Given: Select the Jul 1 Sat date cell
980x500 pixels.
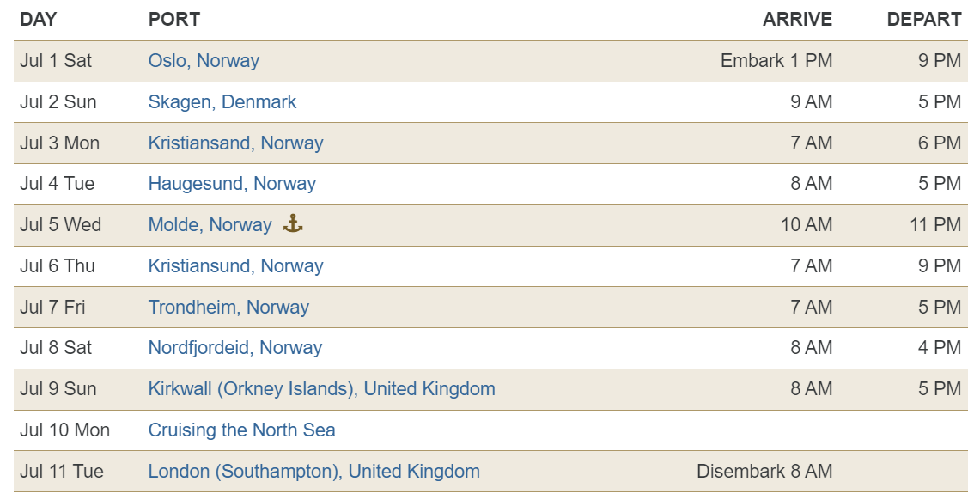Looking at the screenshot, I should coord(56,61).
